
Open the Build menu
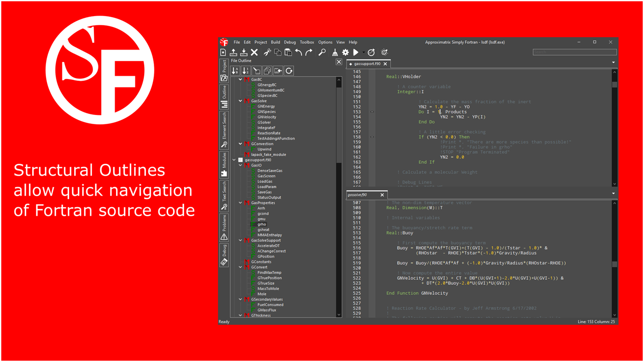(275, 42)
